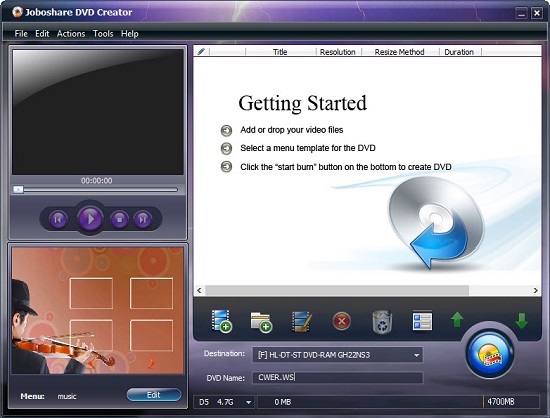550x418 pixels.
Task: Click the Joboshare app logo icon
Action: 17,12
